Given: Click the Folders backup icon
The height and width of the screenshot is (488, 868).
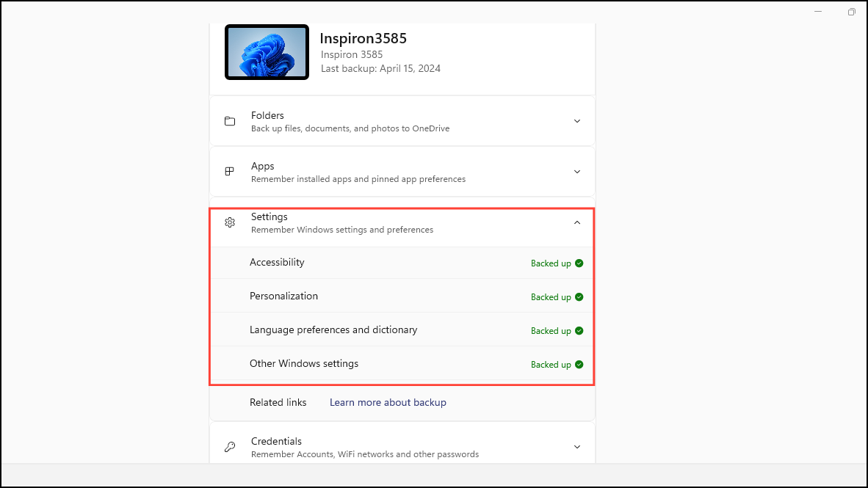Looking at the screenshot, I should pos(230,120).
